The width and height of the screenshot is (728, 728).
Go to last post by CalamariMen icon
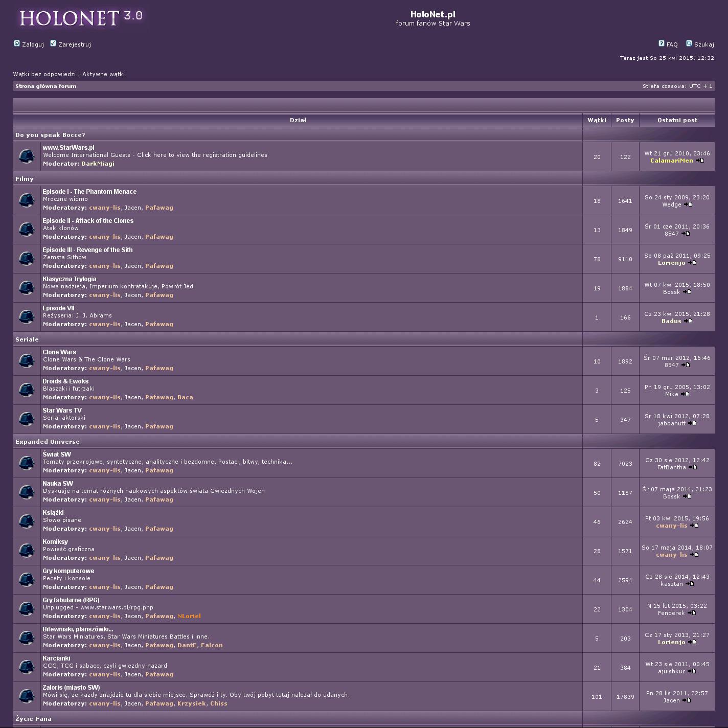click(x=700, y=161)
